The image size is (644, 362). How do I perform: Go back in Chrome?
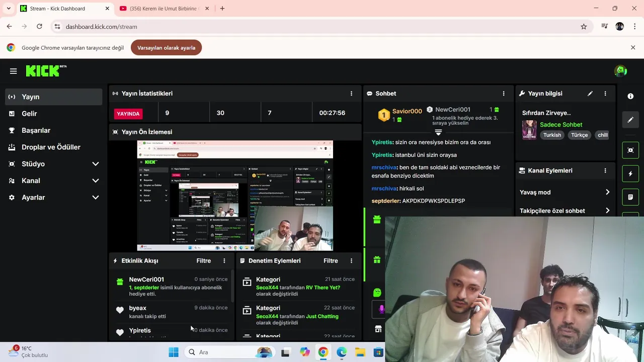9,27
